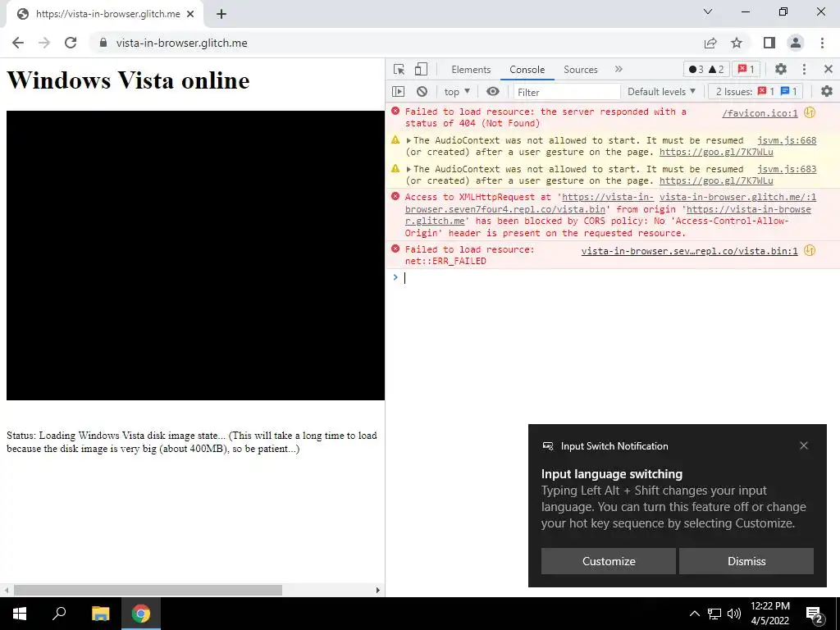Viewport: 840px width, 630px height.
Task: Focus the console Filter field
Action: [x=566, y=92]
